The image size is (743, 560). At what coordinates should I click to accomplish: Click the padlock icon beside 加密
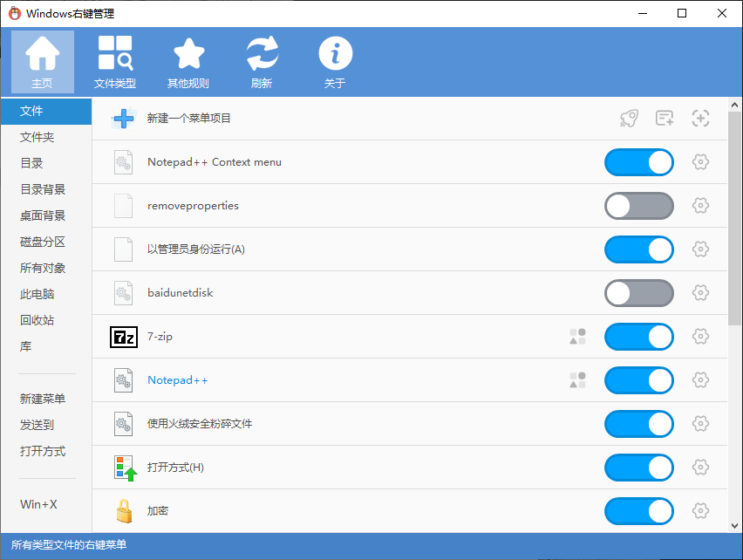[124, 511]
